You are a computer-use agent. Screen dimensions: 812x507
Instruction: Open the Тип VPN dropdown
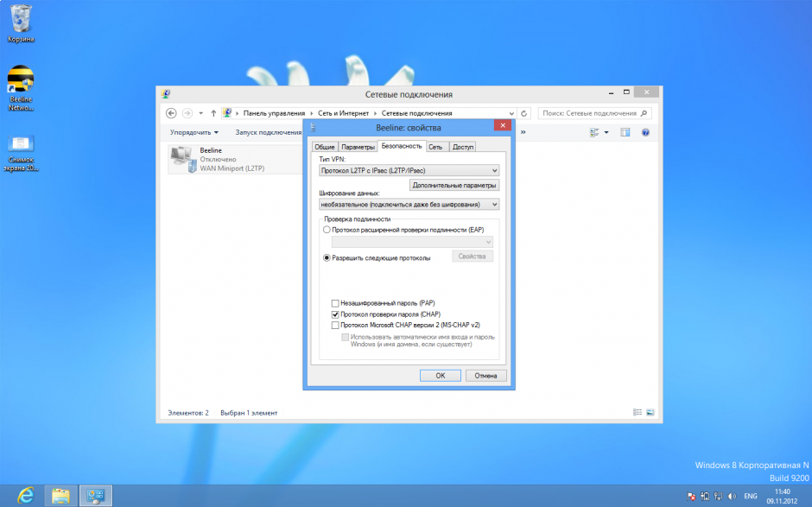click(409, 170)
